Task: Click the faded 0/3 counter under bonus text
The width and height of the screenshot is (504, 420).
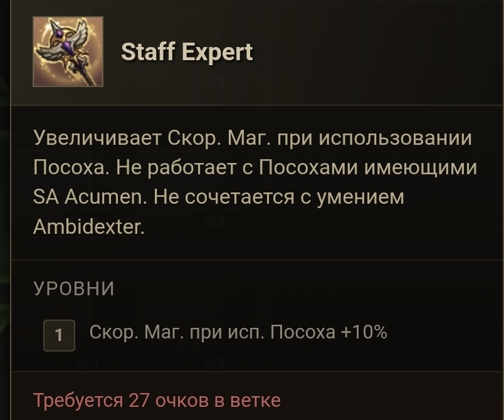Action: 214,364
